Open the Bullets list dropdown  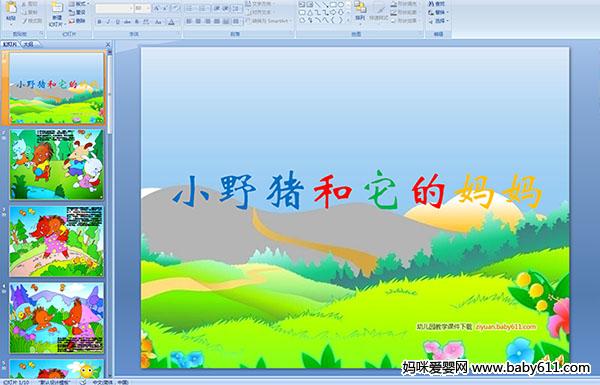click(x=191, y=8)
